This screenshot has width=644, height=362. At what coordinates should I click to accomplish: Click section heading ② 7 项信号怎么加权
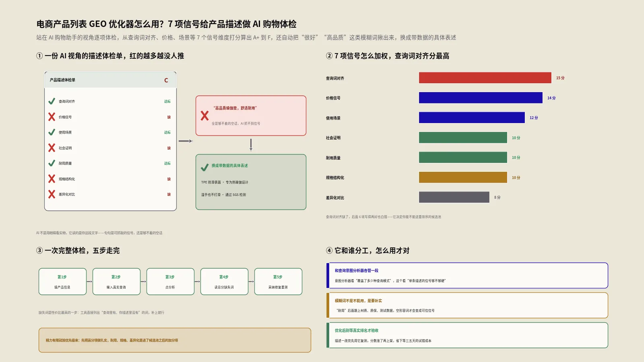coord(388,56)
